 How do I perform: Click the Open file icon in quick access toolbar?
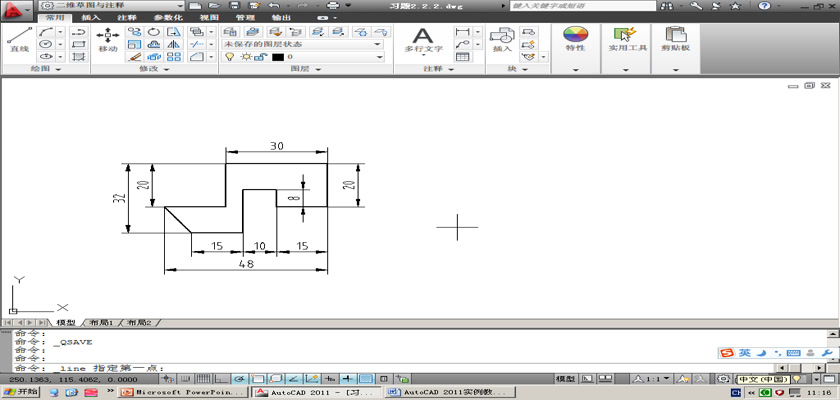(214, 5)
